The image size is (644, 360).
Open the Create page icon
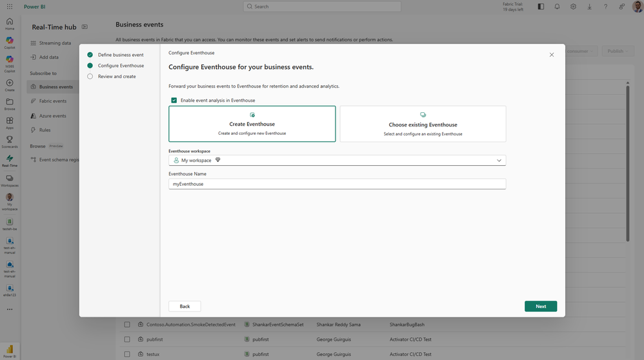(10, 85)
